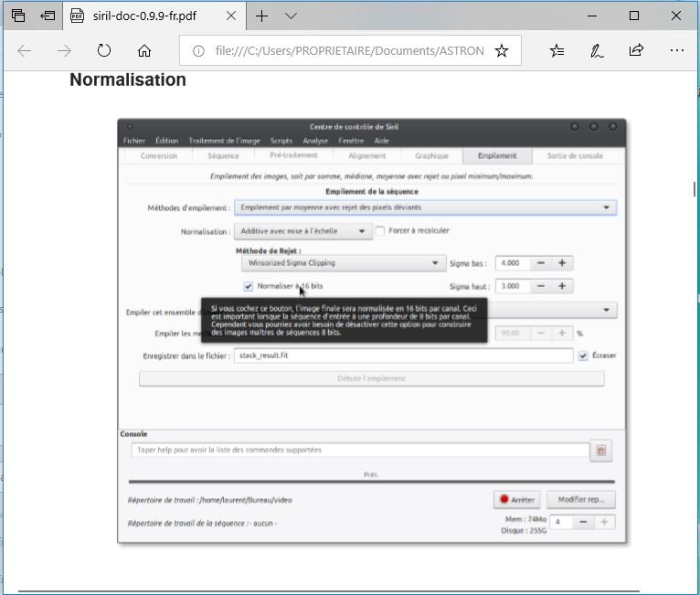Open the Édition menu

[166, 141]
